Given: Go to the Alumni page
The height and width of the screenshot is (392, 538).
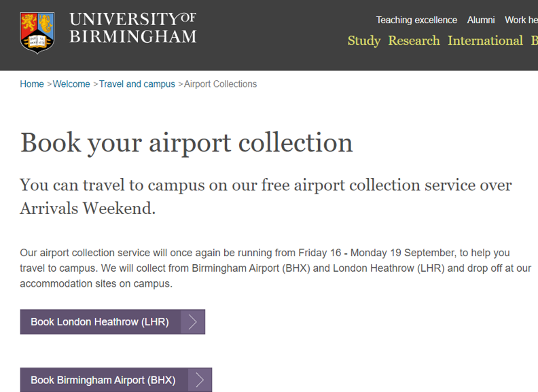Looking at the screenshot, I should point(481,20).
